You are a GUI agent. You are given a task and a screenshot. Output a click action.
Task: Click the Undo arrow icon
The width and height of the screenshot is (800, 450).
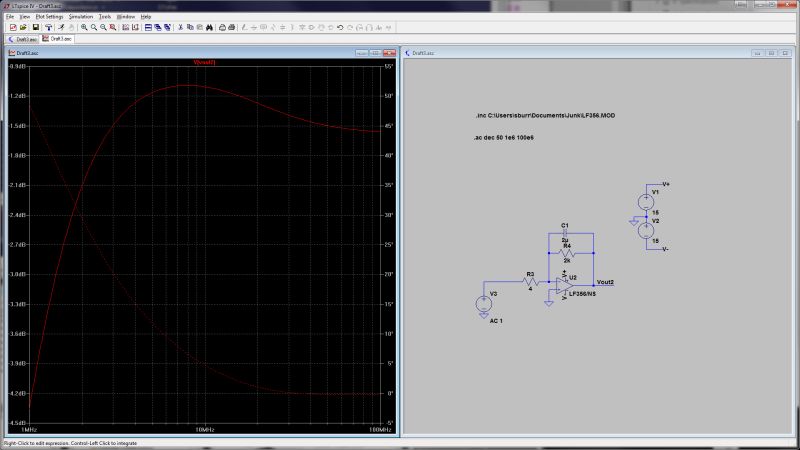tap(340, 27)
